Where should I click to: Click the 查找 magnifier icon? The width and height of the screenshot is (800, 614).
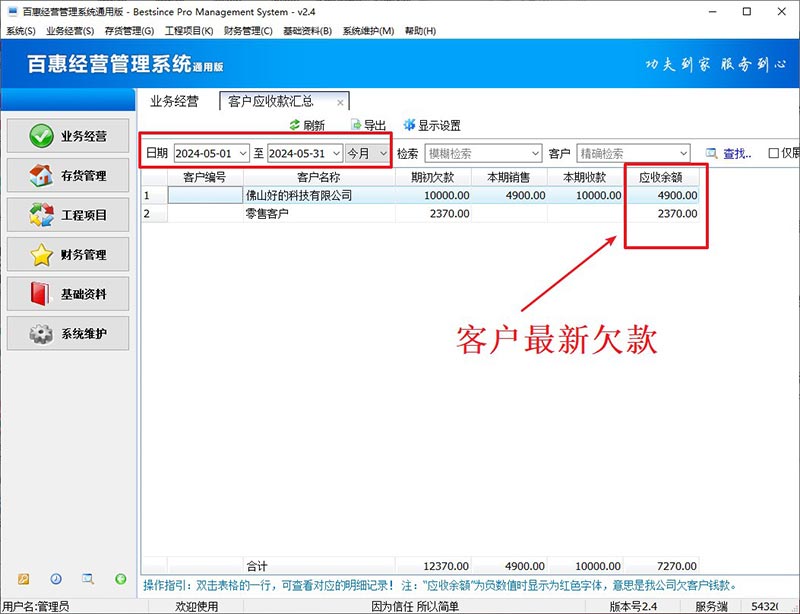pyautogui.click(x=711, y=153)
